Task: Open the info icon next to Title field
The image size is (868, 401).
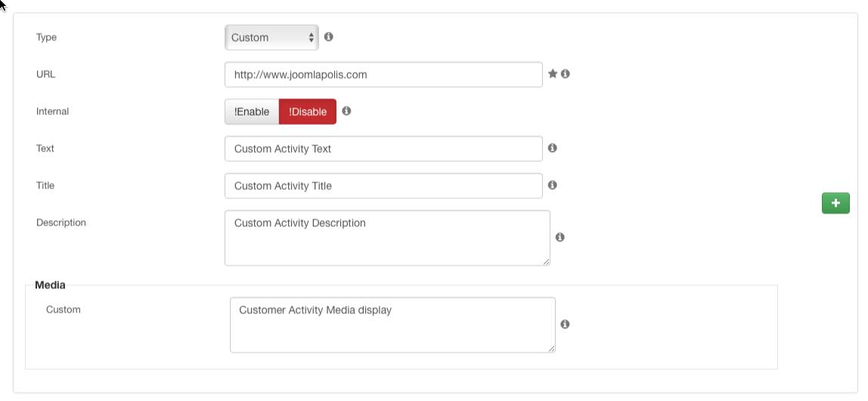Action: coord(553,185)
